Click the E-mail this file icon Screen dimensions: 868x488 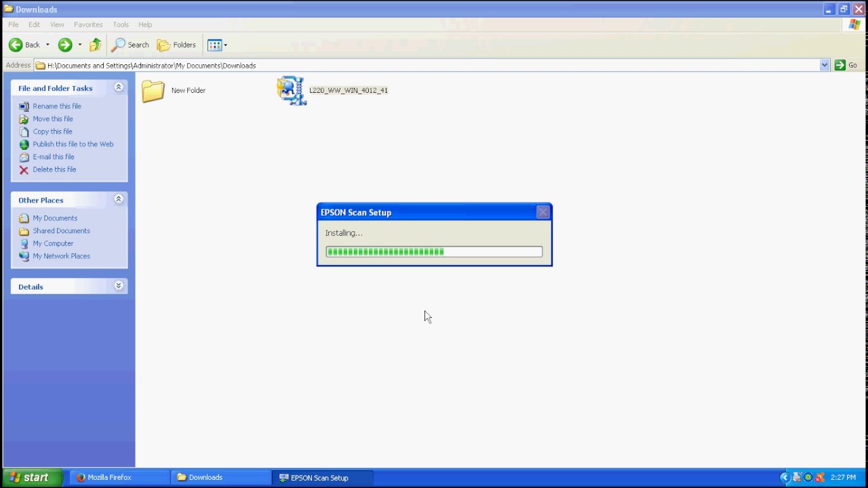tap(24, 157)
